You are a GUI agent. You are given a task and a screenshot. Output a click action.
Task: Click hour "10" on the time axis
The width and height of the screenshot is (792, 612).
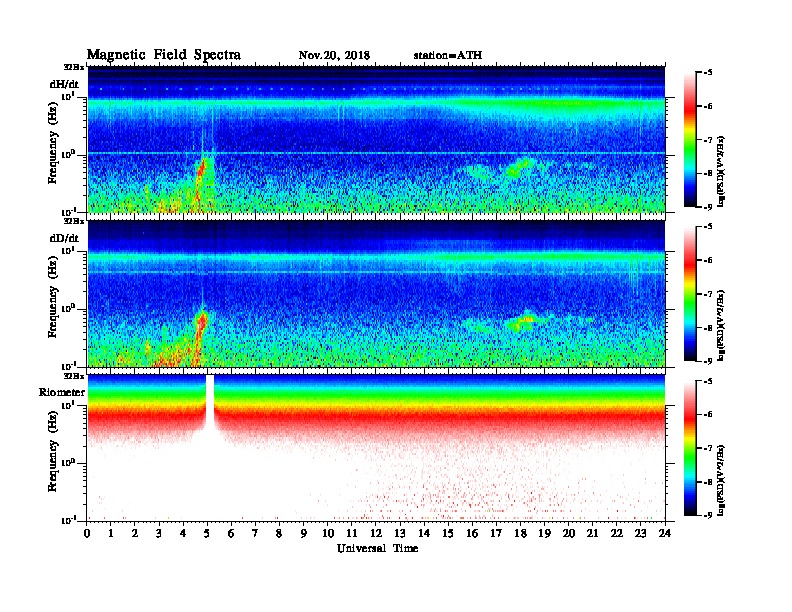[328, 534]
